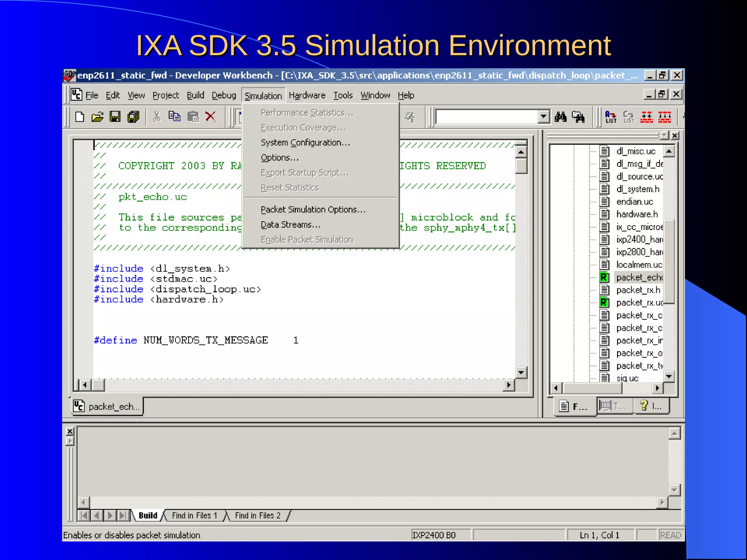Click the Paste clipboard icon
This screenshot has height=560, width=747.
(193, 117)
